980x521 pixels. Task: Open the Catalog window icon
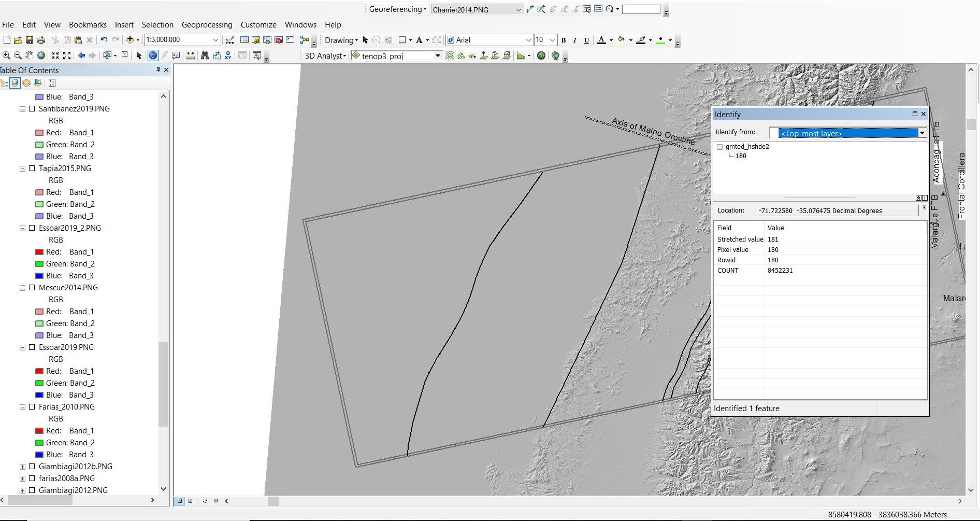point(256,40)
